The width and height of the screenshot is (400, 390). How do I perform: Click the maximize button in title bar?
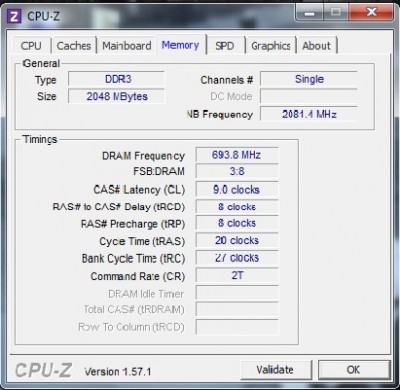click(335, 13)
